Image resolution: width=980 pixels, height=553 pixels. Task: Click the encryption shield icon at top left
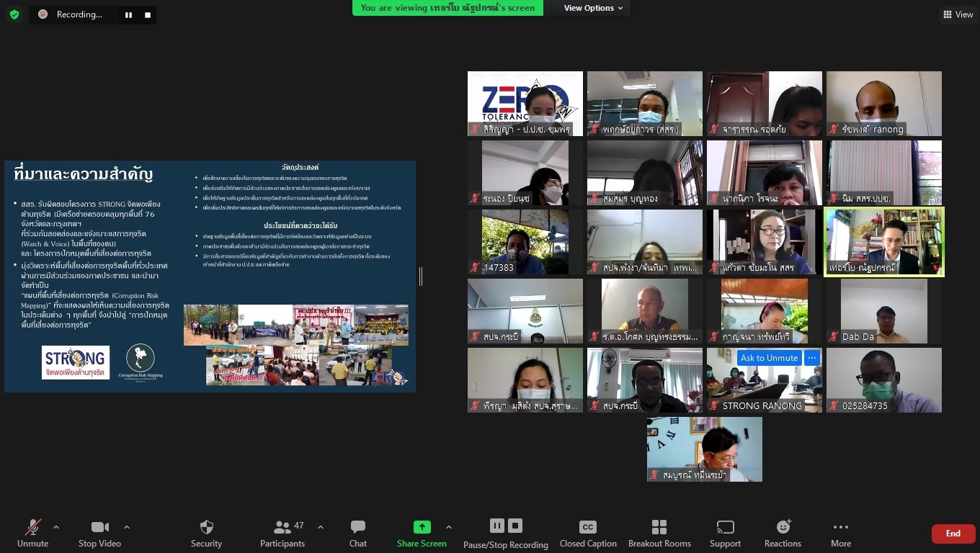(14, 14)
